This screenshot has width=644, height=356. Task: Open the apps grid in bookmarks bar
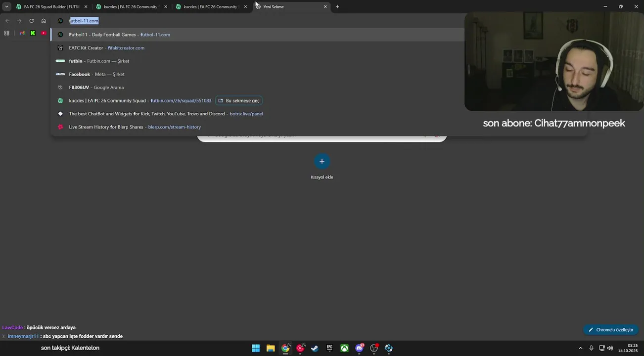tap(6, 33)
